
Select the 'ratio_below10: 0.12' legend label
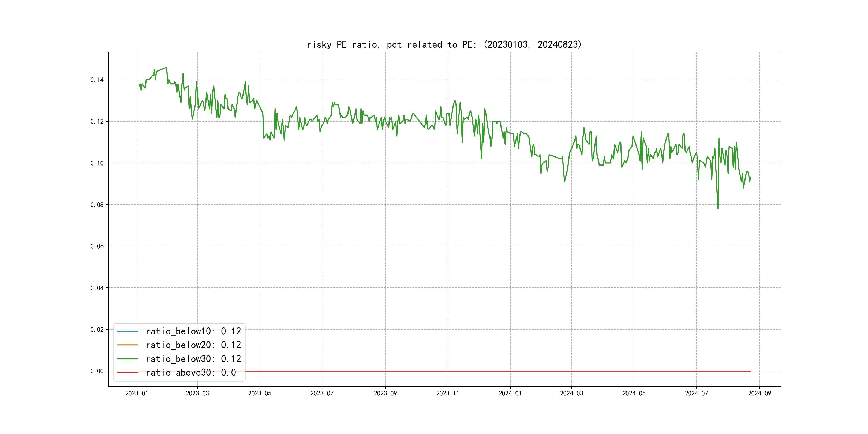(x=193, y=331)
